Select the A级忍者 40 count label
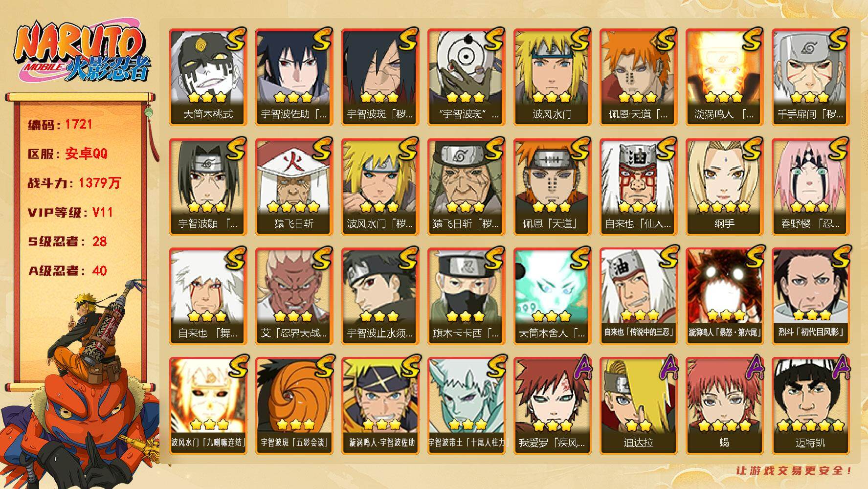This screenshot has width=868, height=489. tap(67, 271)
